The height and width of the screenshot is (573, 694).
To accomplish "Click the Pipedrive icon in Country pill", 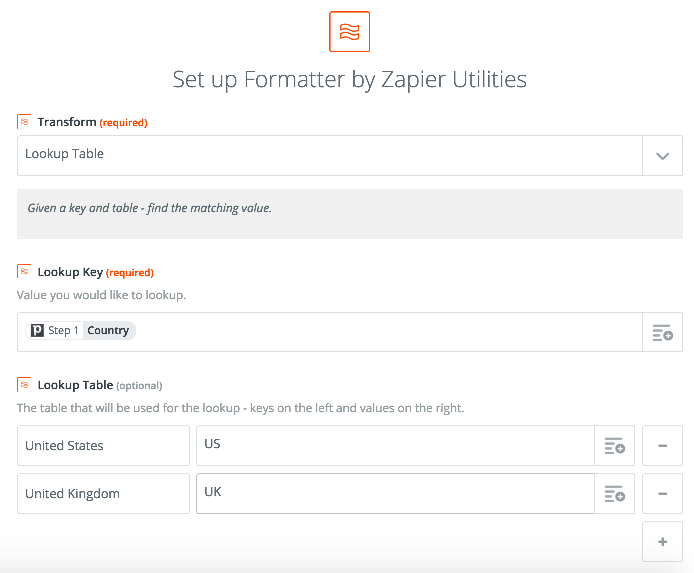I will pyautogui.click(x=37, y=330).
